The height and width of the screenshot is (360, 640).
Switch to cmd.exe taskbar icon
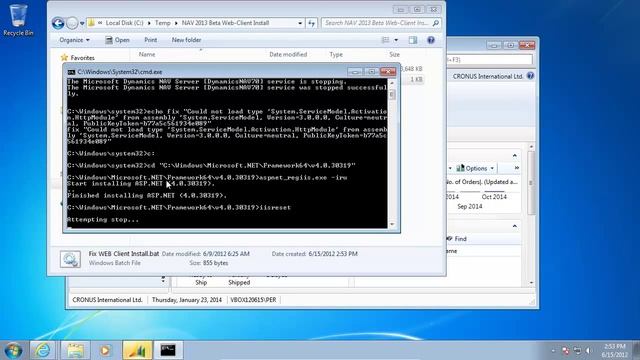coord(168,350)
